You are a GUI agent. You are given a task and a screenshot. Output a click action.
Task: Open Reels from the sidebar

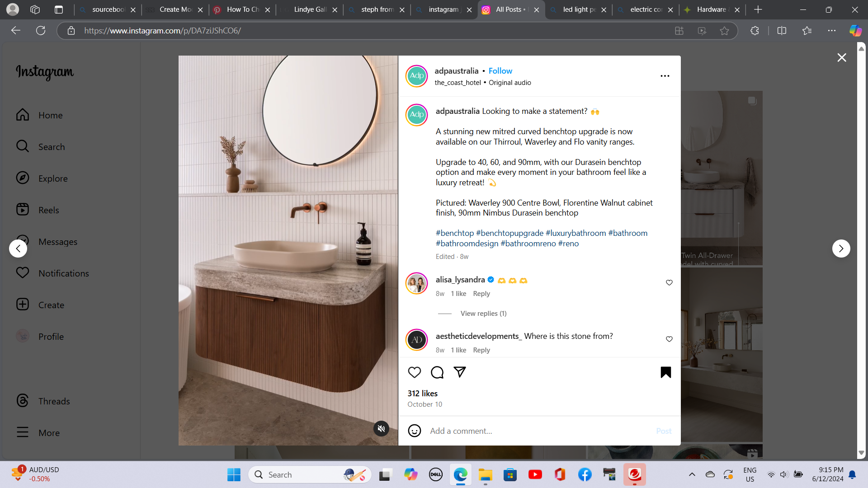[48, 210]
